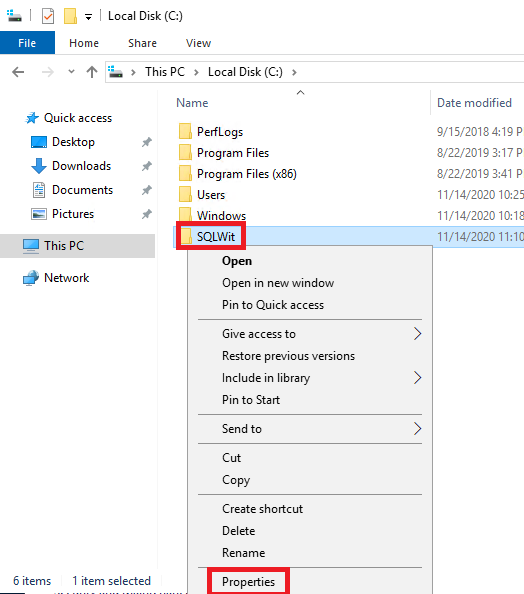The image size is (524, 594).
Task: Expand the Include in library submenu
Action: point(310,378)
